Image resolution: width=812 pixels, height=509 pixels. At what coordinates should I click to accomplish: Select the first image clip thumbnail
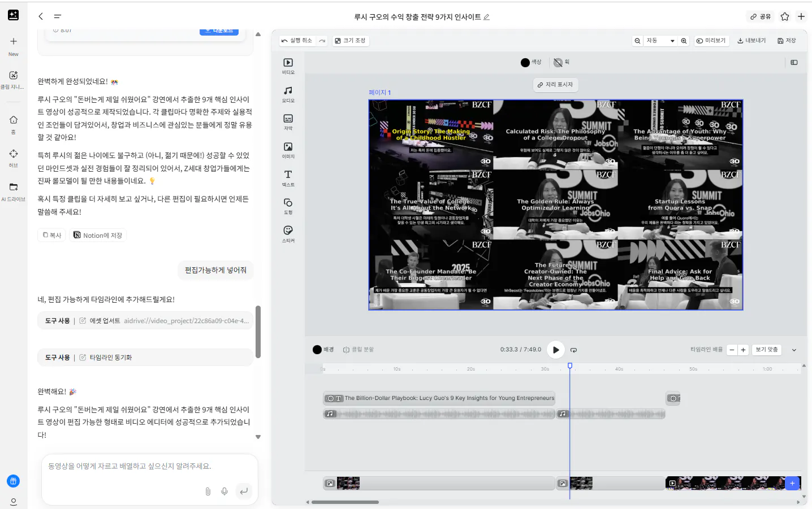(348, 483)
